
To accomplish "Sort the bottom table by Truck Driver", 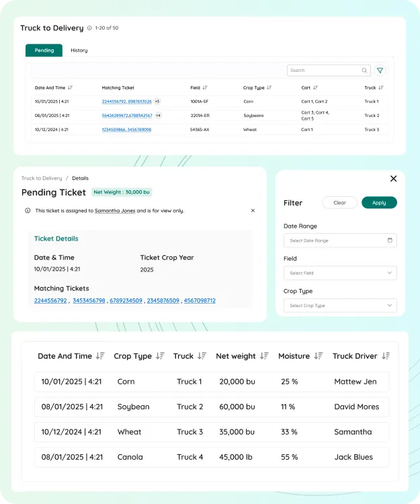I will (x=385, y=356).
